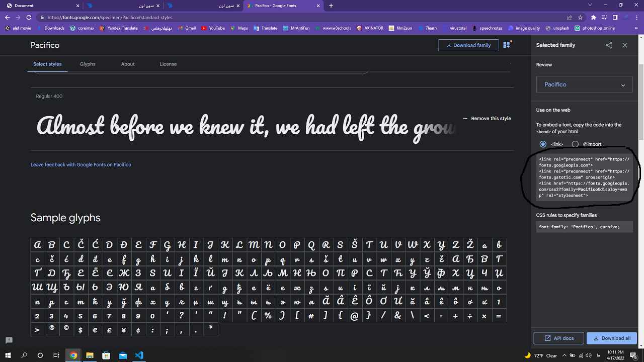Open File Explorer from the taskbar
The height and width of the screenshot is (362, 644).
coord(90,355)
